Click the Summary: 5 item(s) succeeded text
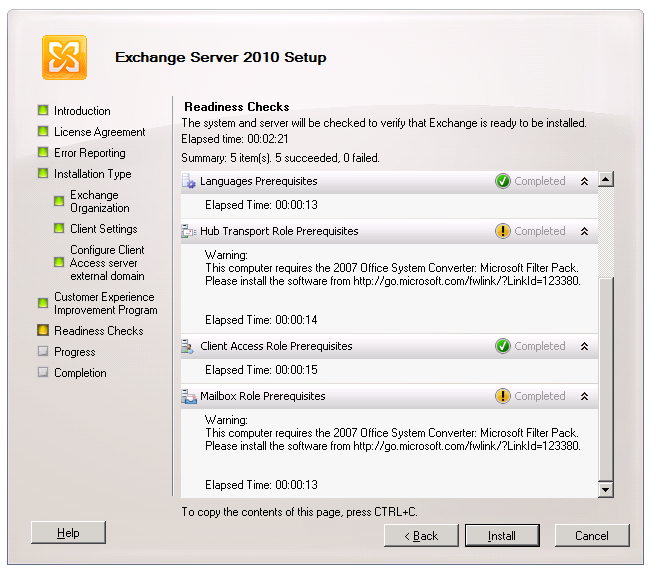Screen dimensions: 668x581 tap(280, 158)
